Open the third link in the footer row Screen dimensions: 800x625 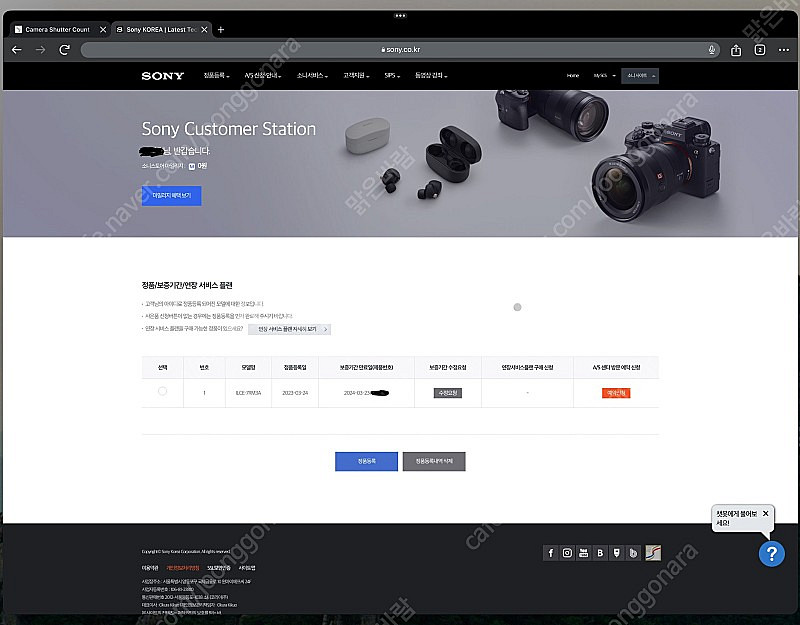point(219,568)
